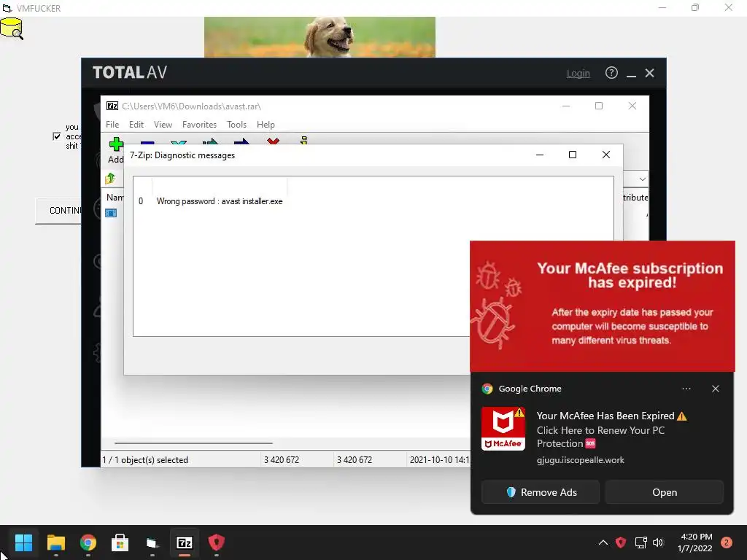Image resolution: width=747 pixels, height=560 pixels.
Task: Dismiss the Chrome notification with X
Action: (716, 389)
